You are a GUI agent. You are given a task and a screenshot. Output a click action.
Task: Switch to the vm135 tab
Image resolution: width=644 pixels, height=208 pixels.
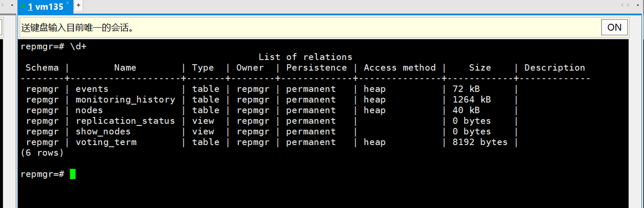coord(45,6)
